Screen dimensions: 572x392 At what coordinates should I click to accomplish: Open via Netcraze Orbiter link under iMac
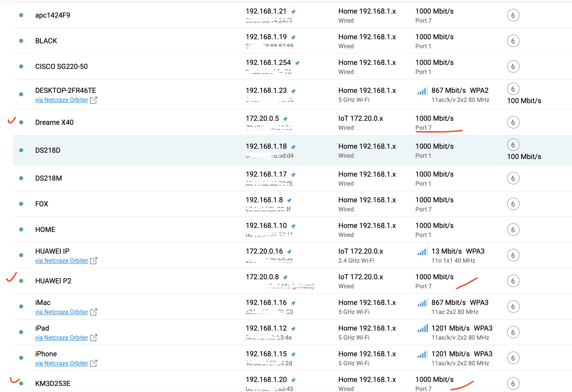(x=62, y=312)
